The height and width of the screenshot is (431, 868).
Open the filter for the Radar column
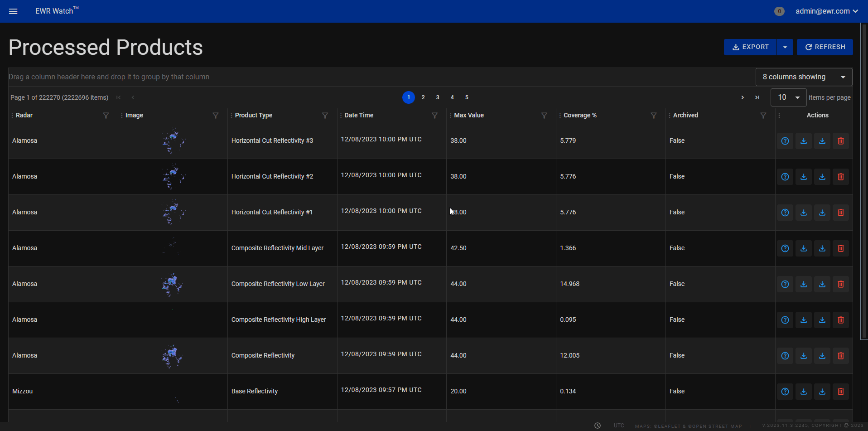click(x=106, y=116)
